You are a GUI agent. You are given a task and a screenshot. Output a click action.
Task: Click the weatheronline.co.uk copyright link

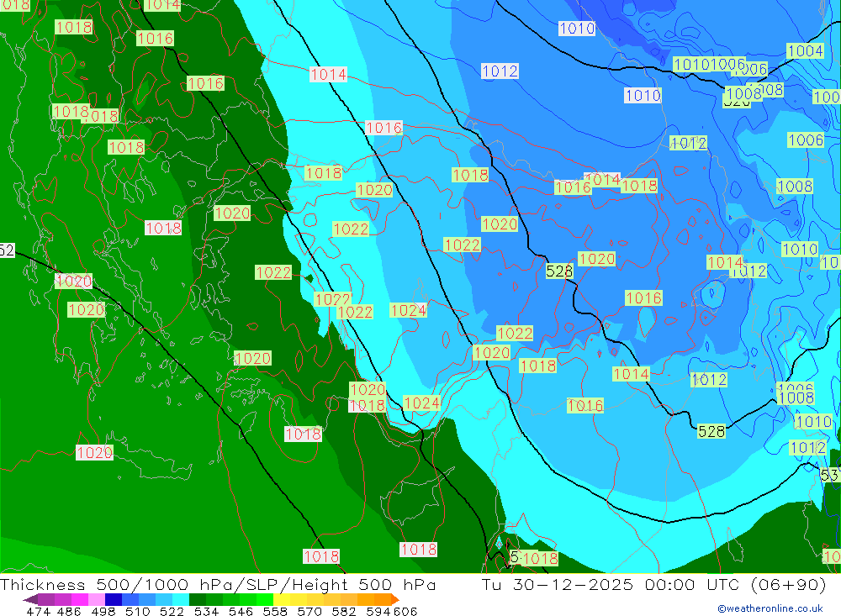(x=770, y=608)
